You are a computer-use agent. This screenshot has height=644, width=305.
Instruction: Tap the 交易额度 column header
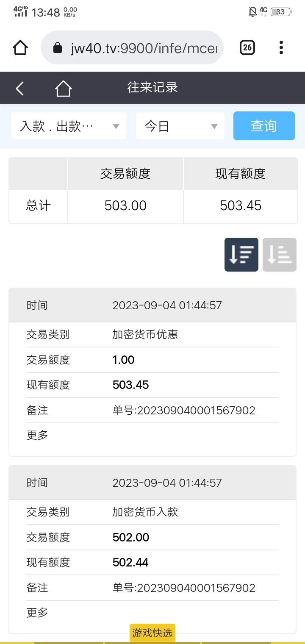[125, 174]
